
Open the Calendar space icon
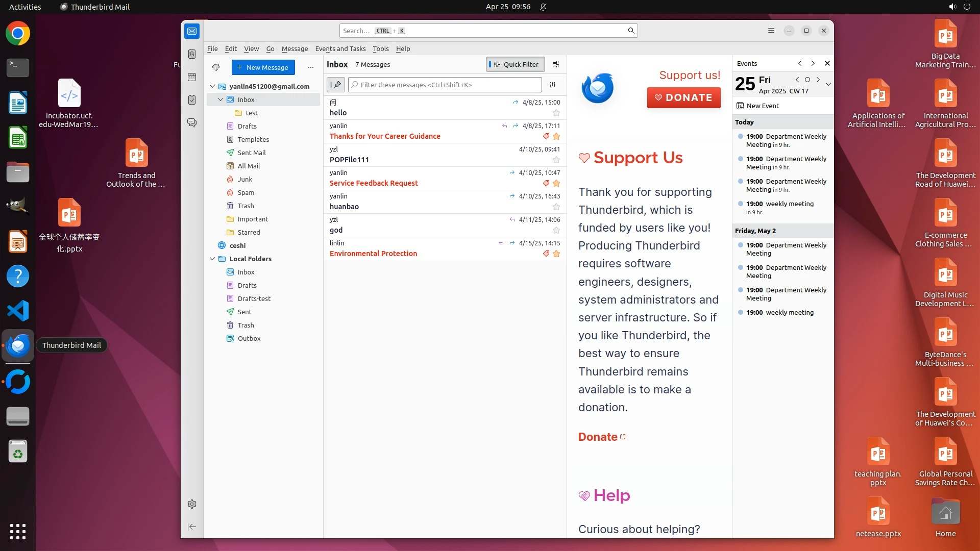coord(192,77)
